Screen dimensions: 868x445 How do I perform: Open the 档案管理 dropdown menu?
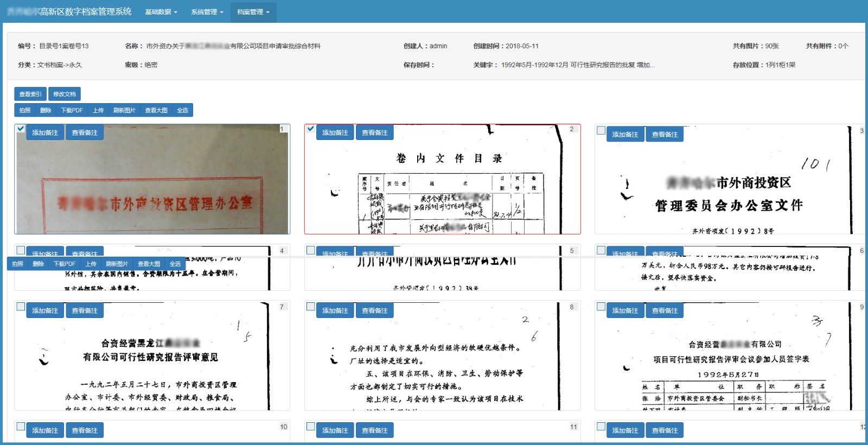(253, 12)
